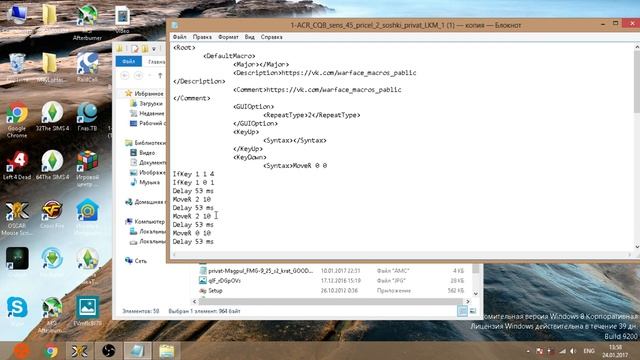Select Недавние in Explorer sidebar
This screenshot has width=640, height=360.
(x=147, y=113)
